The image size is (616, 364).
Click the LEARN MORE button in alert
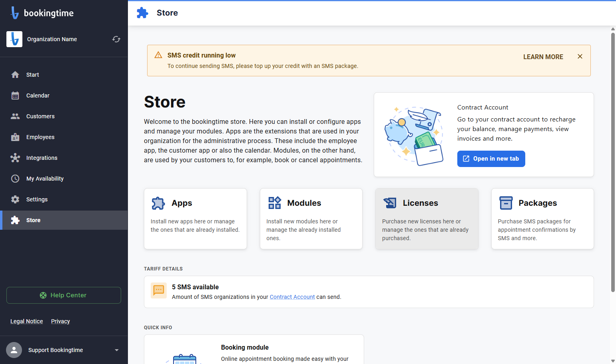tap(543, 57)
